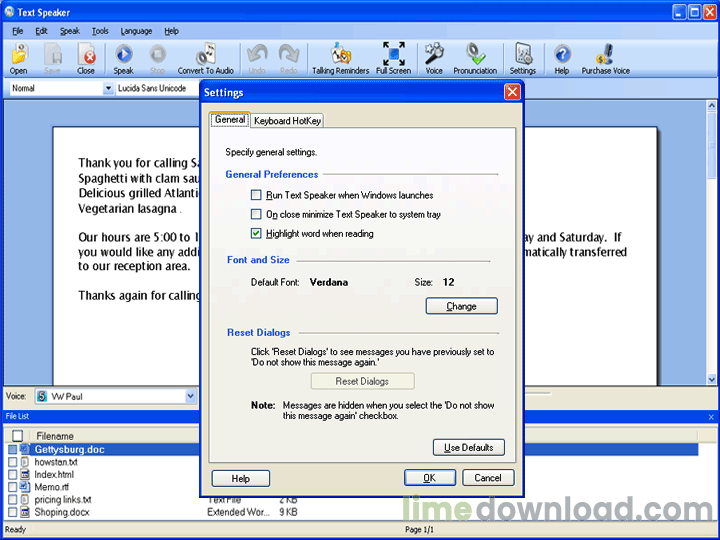The width and height of the screenshot is (720, 540).
Task: Close the Settings dialog with X
Action: point(512,92)
